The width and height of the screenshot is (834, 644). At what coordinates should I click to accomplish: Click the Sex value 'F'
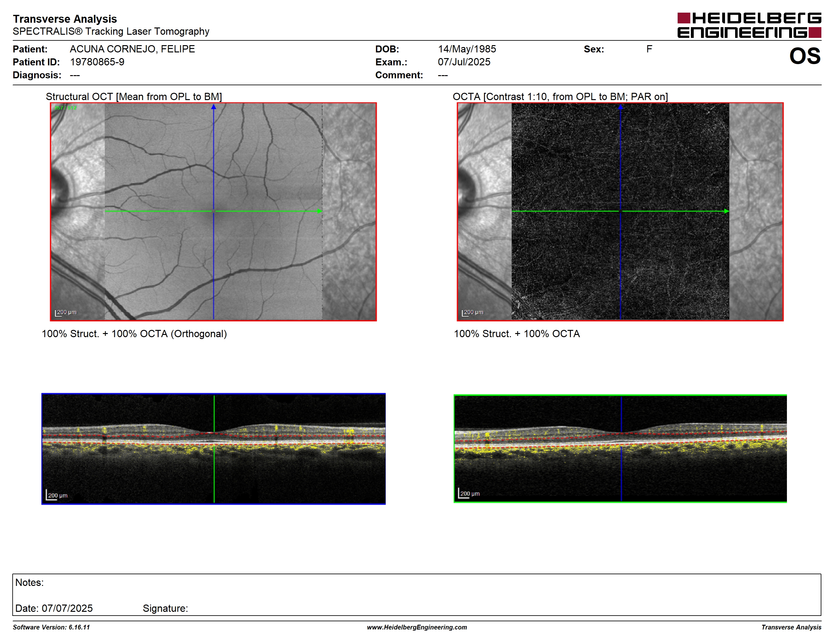point(649,49)
